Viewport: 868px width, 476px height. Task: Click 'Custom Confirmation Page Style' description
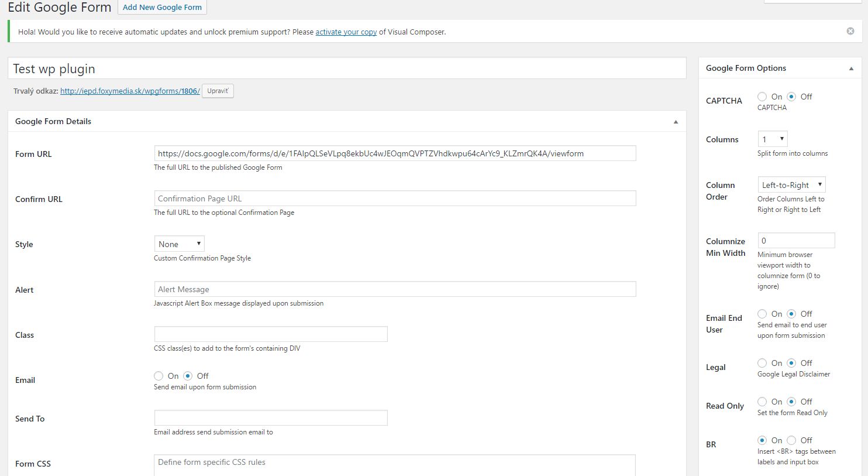(202, 258)
